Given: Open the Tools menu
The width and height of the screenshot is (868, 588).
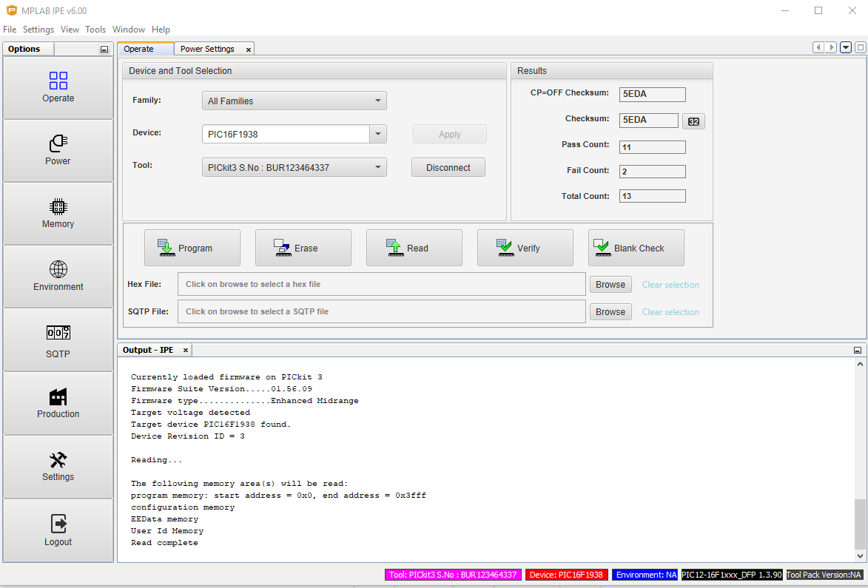Looking at the screenshot, I should click(95, 30).
